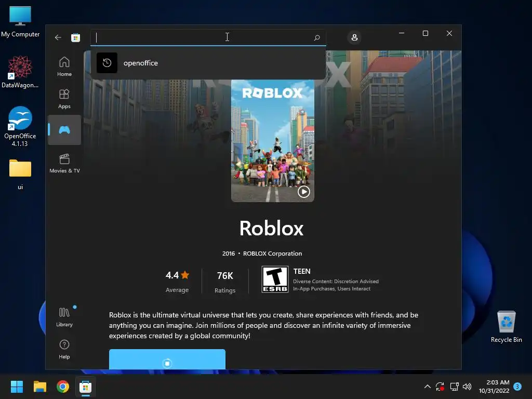Select the Recycle Bin icon
This screenshot has width=532, height=399.
click(x=506, y=326)
